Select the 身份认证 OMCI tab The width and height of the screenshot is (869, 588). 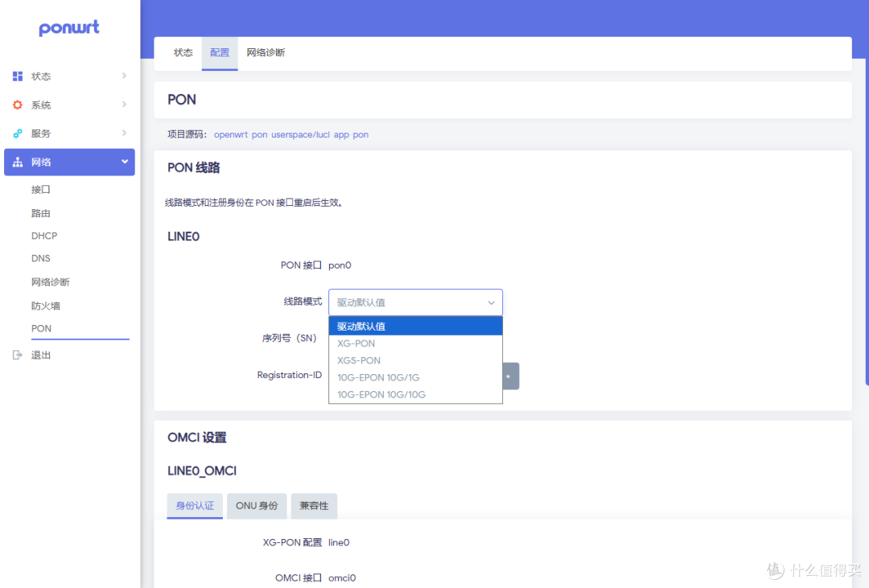click(195, 505)
